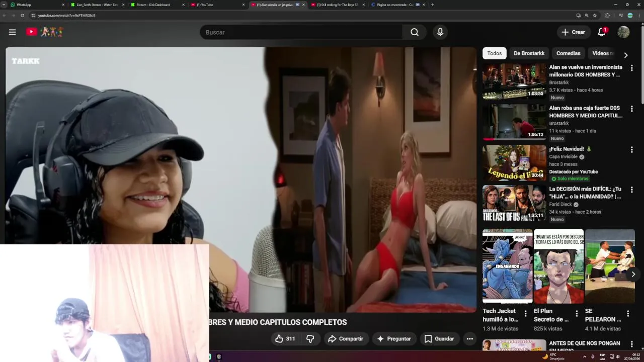Open Brostarkk channel under first suggestion
The image size is (644, 362).
[559, 82]
